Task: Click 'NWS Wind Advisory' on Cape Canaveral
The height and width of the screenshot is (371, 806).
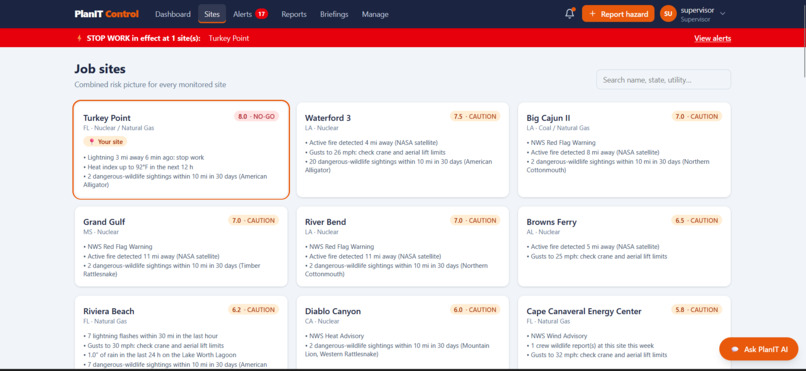Action: pos(557,336)
